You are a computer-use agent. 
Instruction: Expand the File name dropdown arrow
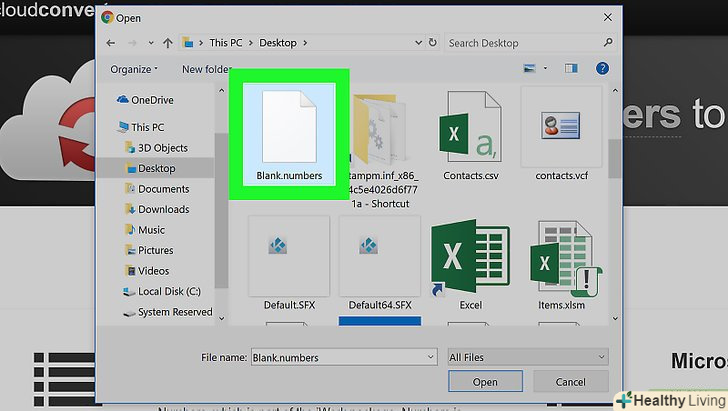tap(430, 357)
